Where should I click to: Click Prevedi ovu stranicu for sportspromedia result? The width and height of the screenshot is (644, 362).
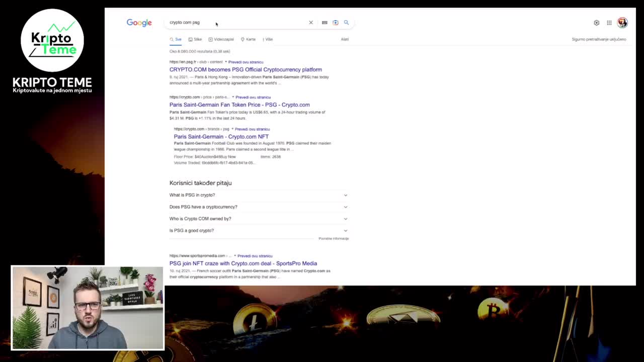pos(255,256)
